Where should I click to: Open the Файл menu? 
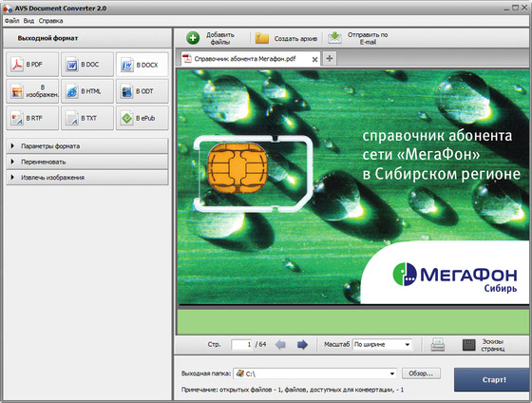click(11, 21)
